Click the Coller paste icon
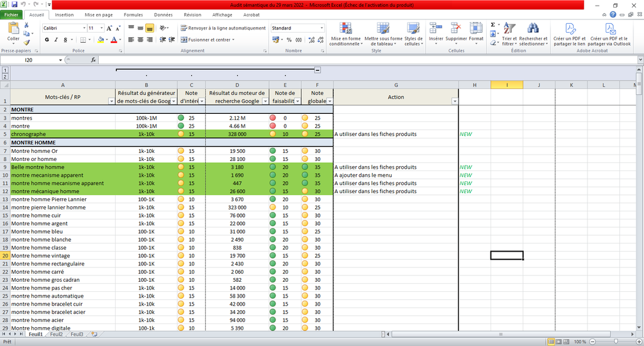The width and height of the screenshot is (644, 346). [x=13, y=29]
